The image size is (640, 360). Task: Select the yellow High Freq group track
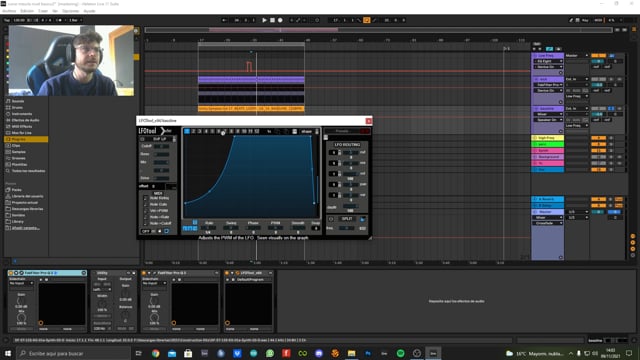548,138
